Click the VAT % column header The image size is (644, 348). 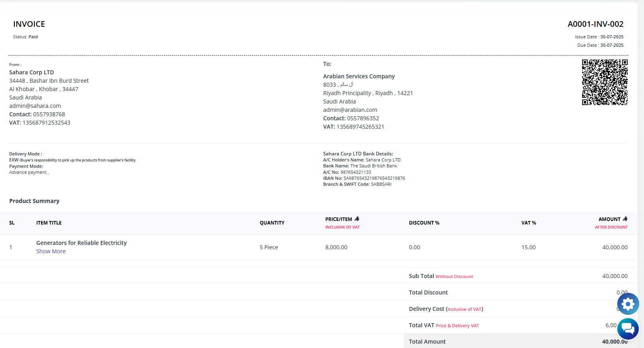(x=529, y=223)
